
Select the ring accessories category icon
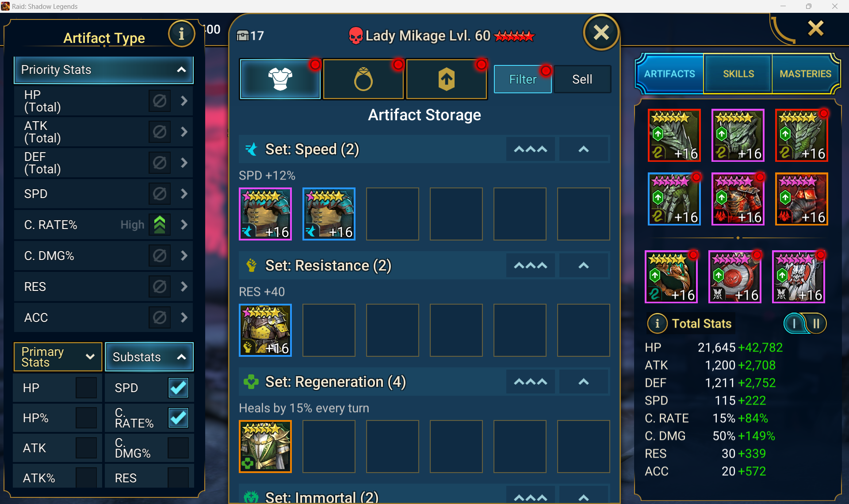coord(363,79)
